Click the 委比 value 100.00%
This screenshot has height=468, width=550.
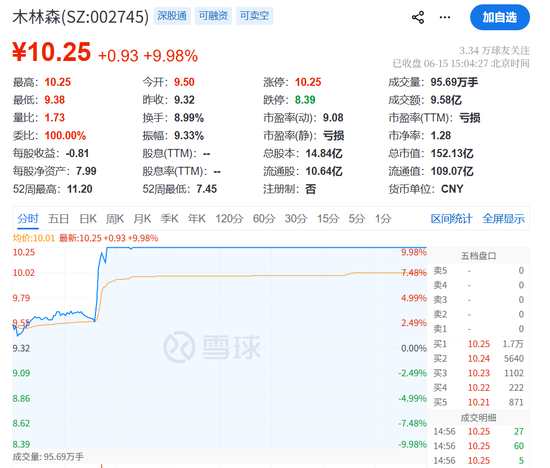[x=65, y=136]
